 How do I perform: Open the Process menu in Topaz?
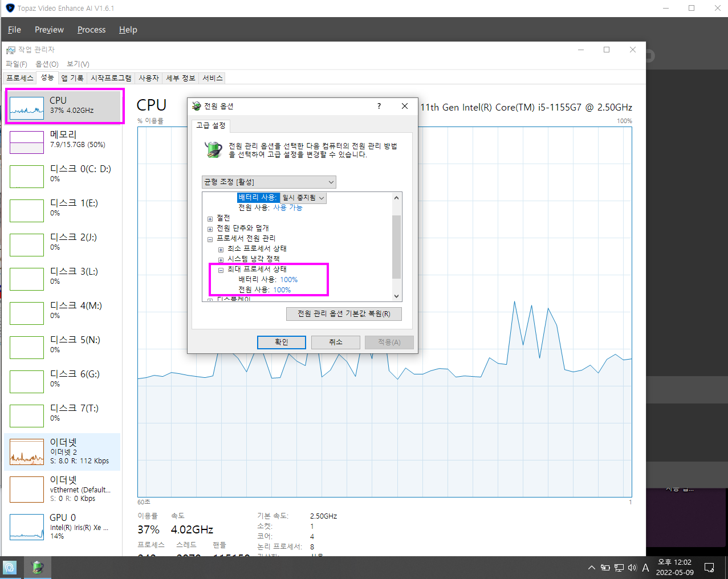click(x=91, y=30)
